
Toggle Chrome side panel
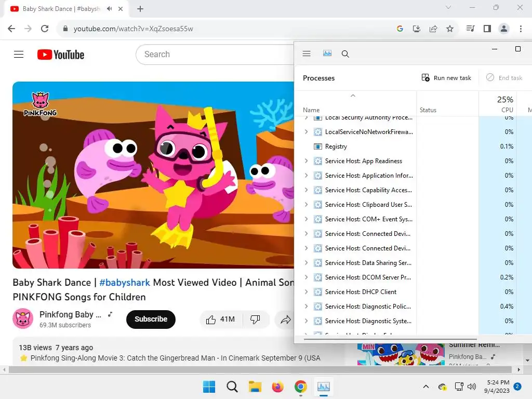487,29
